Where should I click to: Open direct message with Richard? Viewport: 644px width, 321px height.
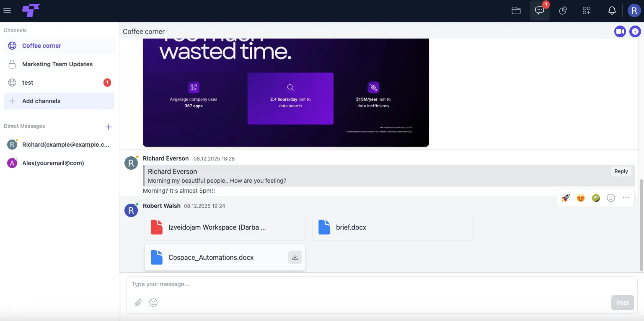[x=59, y=145]
